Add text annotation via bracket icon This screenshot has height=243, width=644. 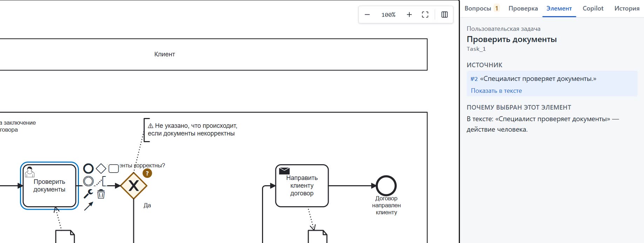[x=103, y=181]
